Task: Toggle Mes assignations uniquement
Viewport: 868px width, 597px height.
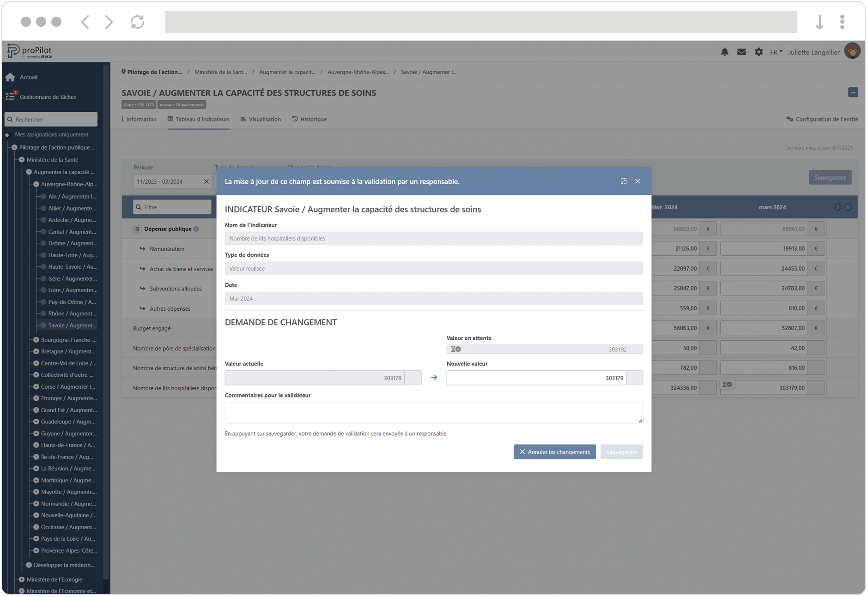Action: click(x=7, y=135)
